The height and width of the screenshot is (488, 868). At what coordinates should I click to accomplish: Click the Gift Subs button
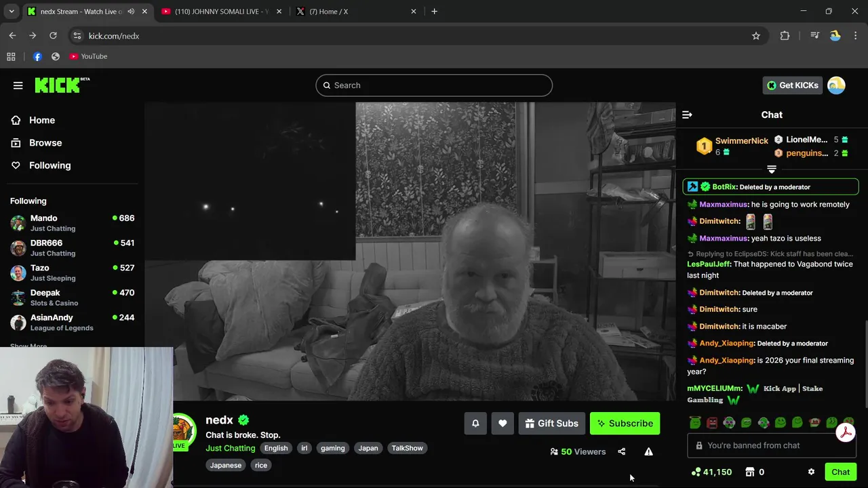point(552,424)
